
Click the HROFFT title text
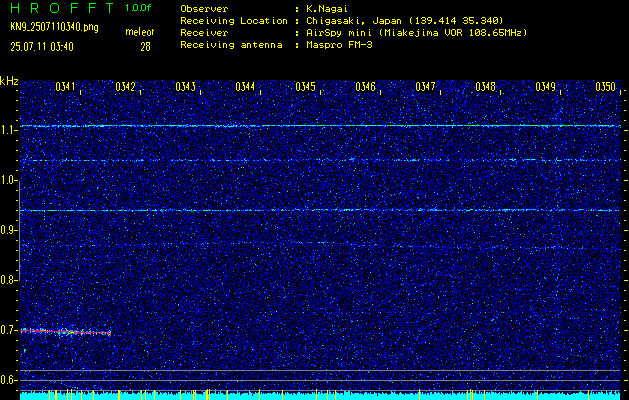[x=62, y=8]
